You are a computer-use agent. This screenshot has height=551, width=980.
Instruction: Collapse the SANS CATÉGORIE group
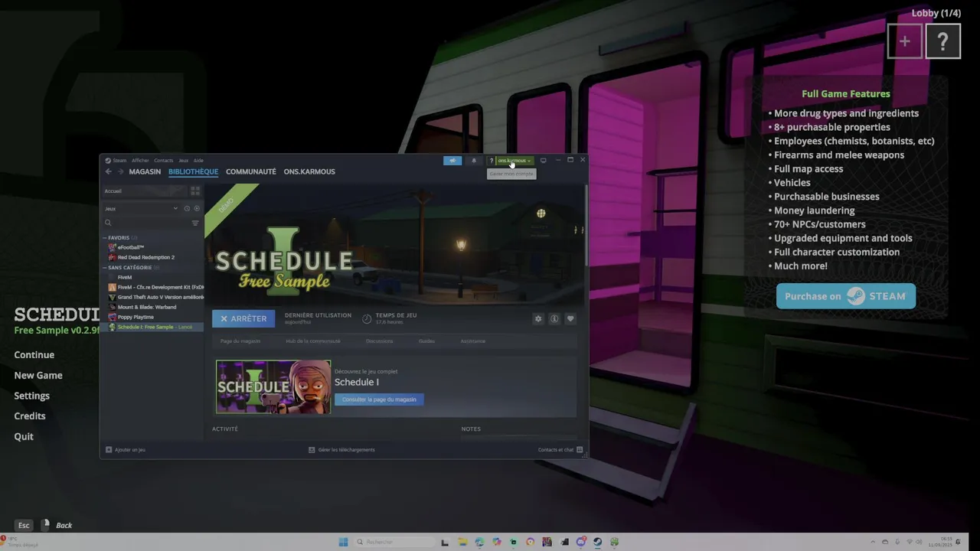(131, 268)
